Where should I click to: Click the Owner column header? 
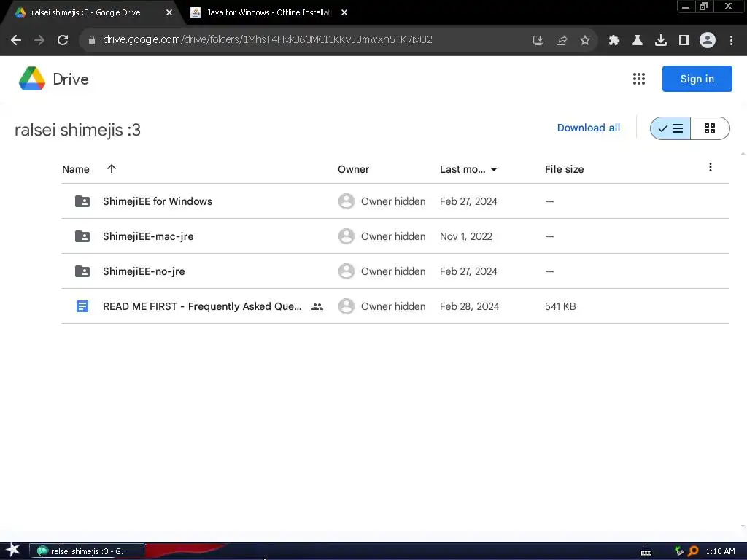coord(354,169)
